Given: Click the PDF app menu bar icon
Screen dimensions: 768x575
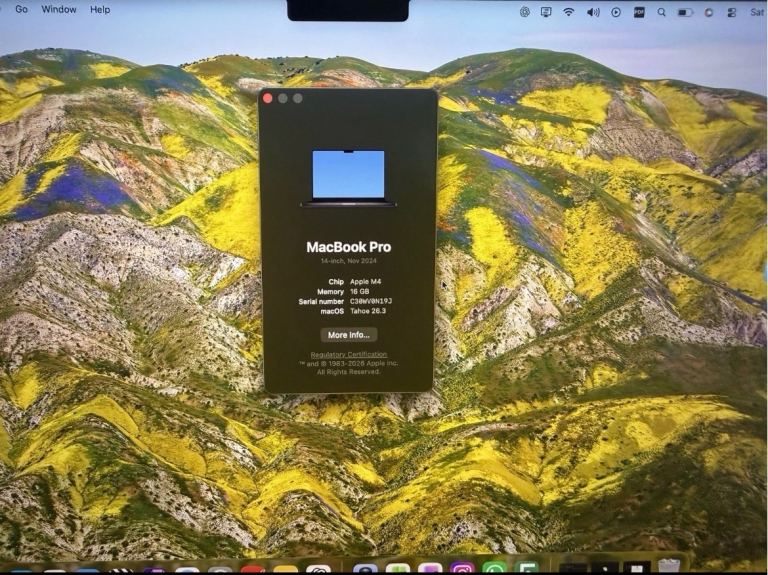Looking at the screenshot, I should point(639,13).
